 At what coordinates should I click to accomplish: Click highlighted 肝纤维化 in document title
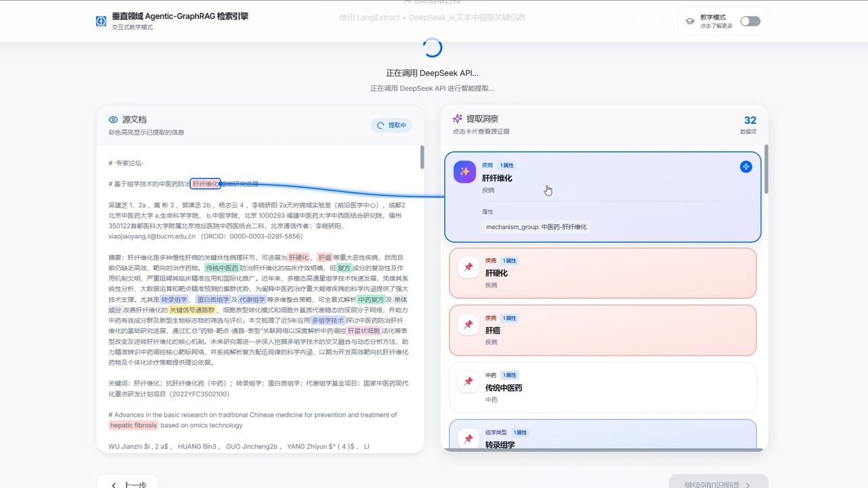tap(205, 184)
